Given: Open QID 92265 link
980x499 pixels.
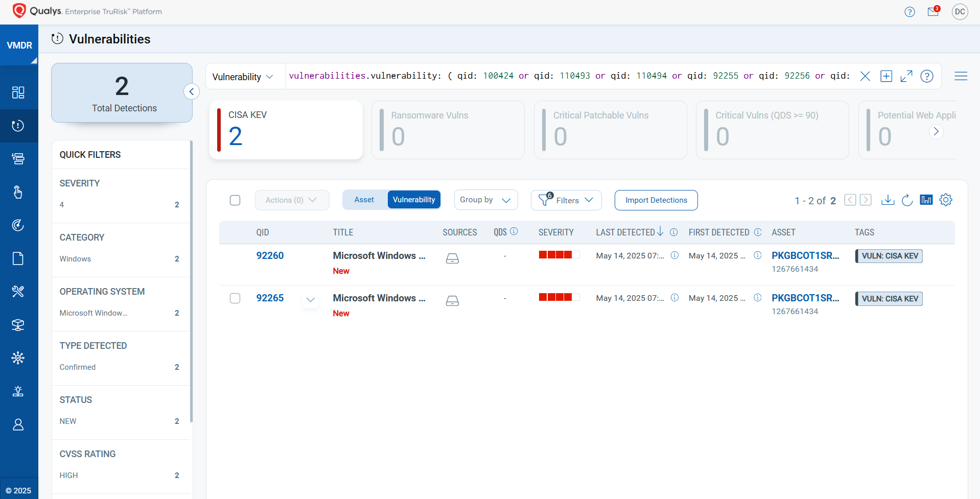Looking at the screenshot, I should tap(270, 298).
